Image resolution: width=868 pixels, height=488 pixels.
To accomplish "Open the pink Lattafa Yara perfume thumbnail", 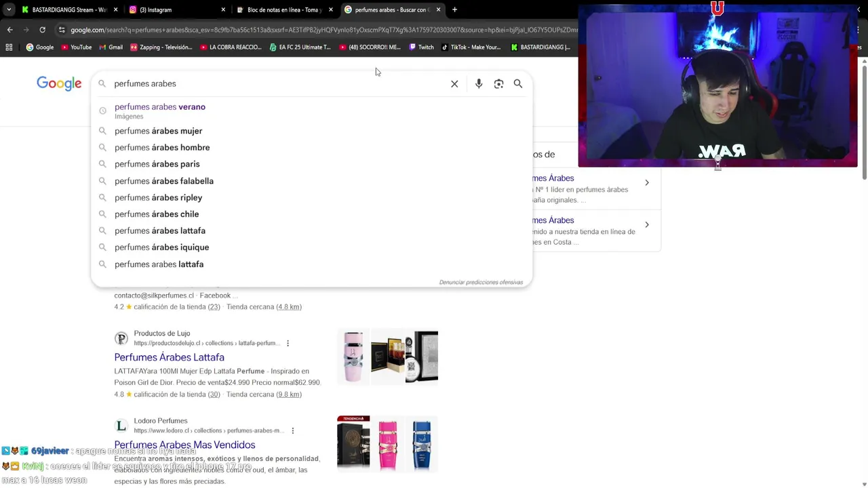I will 353,357.
